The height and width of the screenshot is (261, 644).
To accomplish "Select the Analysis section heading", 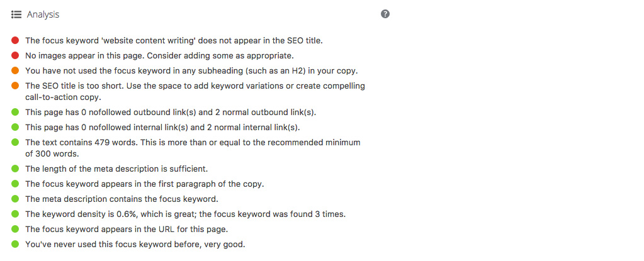I will [43, 14].
